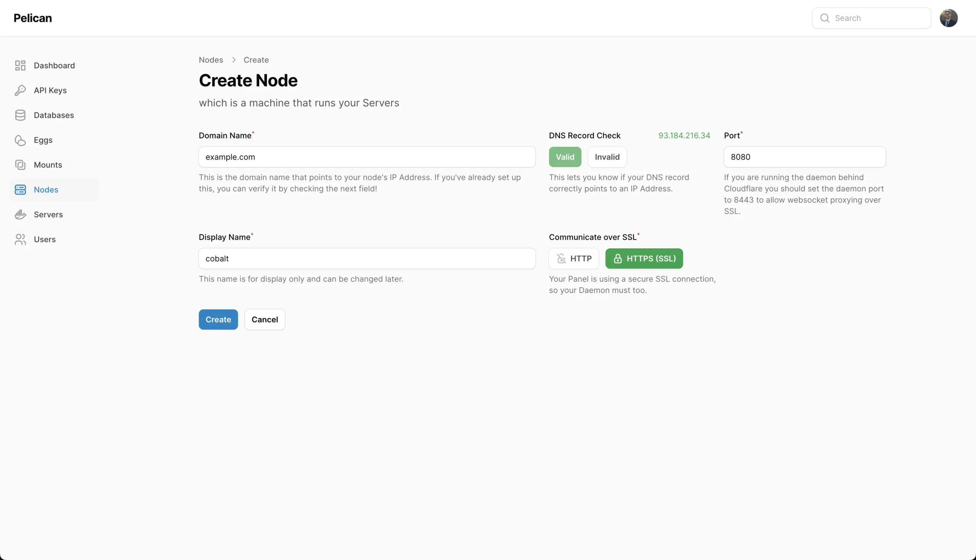
Task: Click the API Keys key icon
Action: [20, 90]
